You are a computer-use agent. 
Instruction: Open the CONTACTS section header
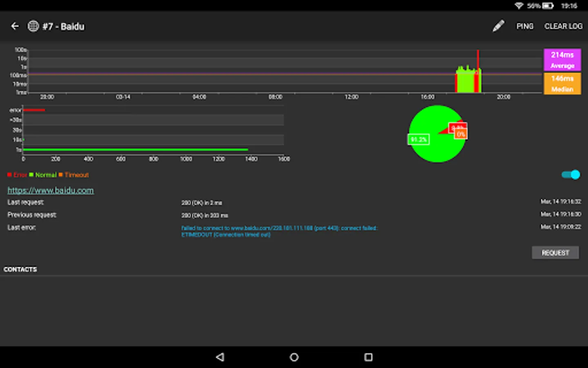coord(20,269)
